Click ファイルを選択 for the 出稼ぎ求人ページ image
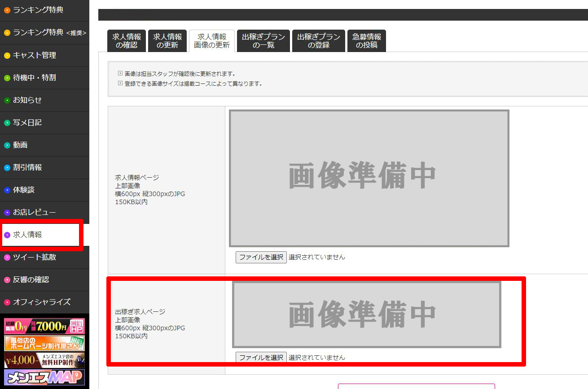Image resolution: width=588 pixels, height=389 pixels. pos(261,357)
